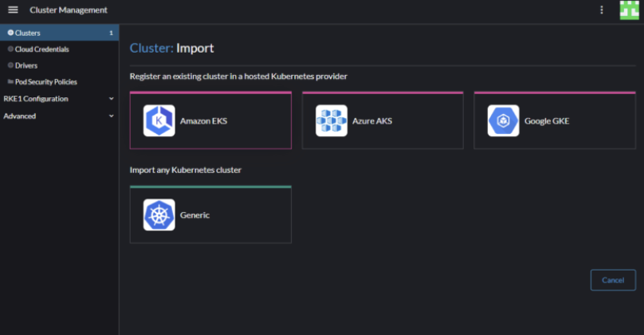Click the Pod Security Policies folder icon

10,82
